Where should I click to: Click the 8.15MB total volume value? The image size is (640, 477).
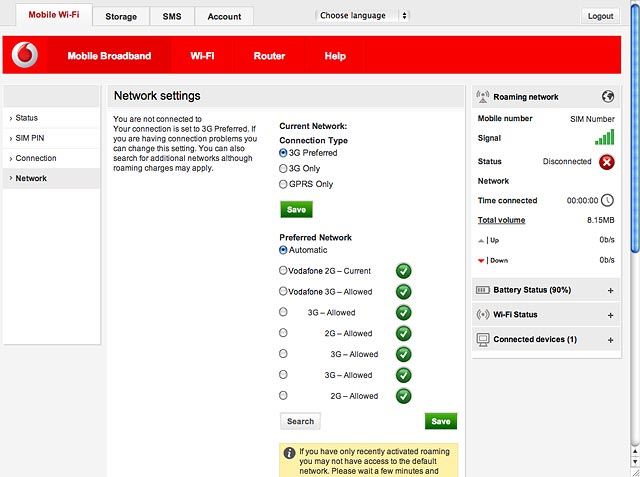(x=600, y=220)
